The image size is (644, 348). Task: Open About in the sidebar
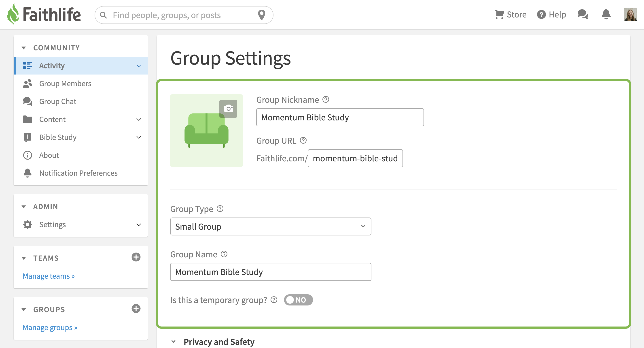(81, 155)
